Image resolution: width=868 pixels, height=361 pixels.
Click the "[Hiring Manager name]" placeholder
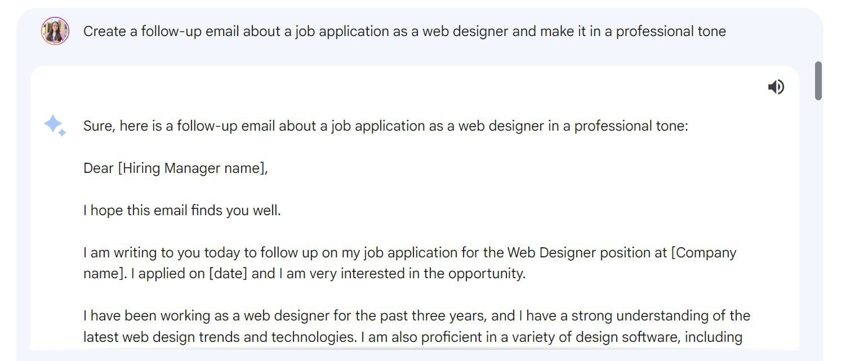(192, 168)
